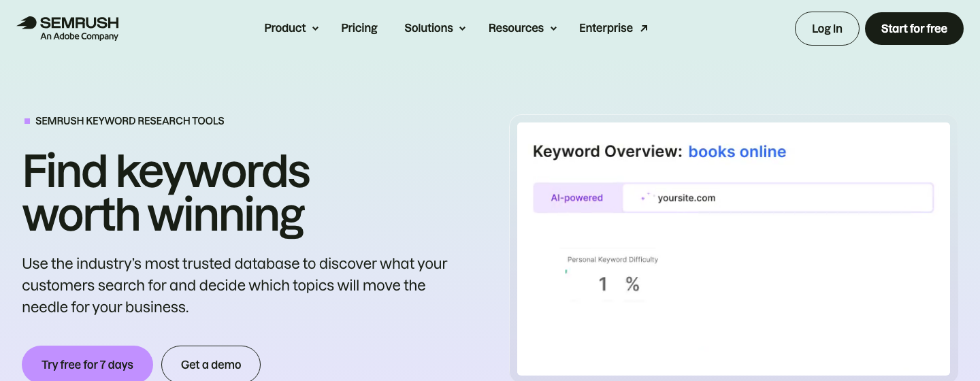Select the AI-powered tab
The image size is (980, 381).
point(577,198)
